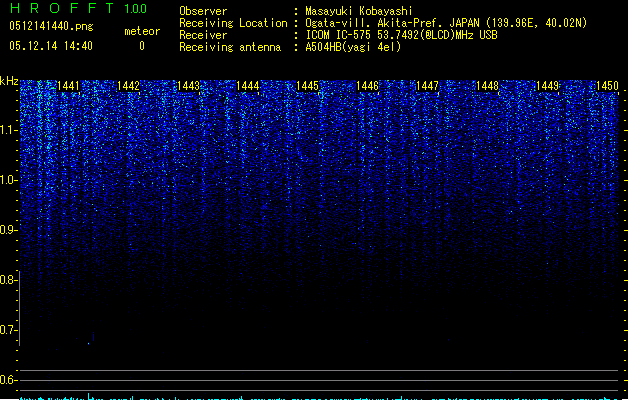Click the 'Observer' field label
This screenshot has height=400, width=629.
pyautogui.click(x=203, y=11)
